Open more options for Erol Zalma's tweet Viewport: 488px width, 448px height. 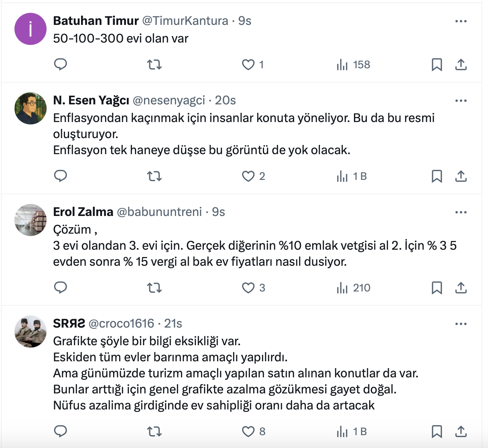[461, 212]
